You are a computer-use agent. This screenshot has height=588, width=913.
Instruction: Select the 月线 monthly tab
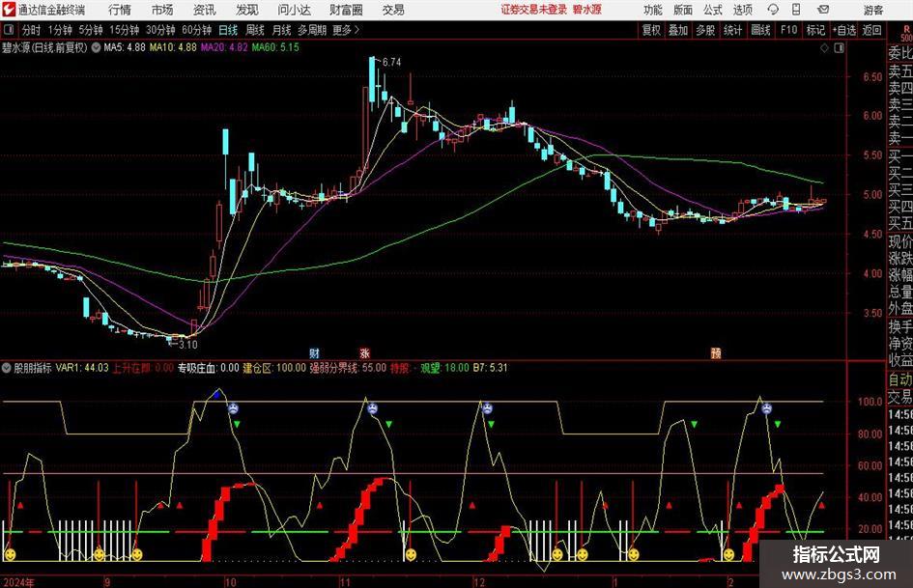281,30
